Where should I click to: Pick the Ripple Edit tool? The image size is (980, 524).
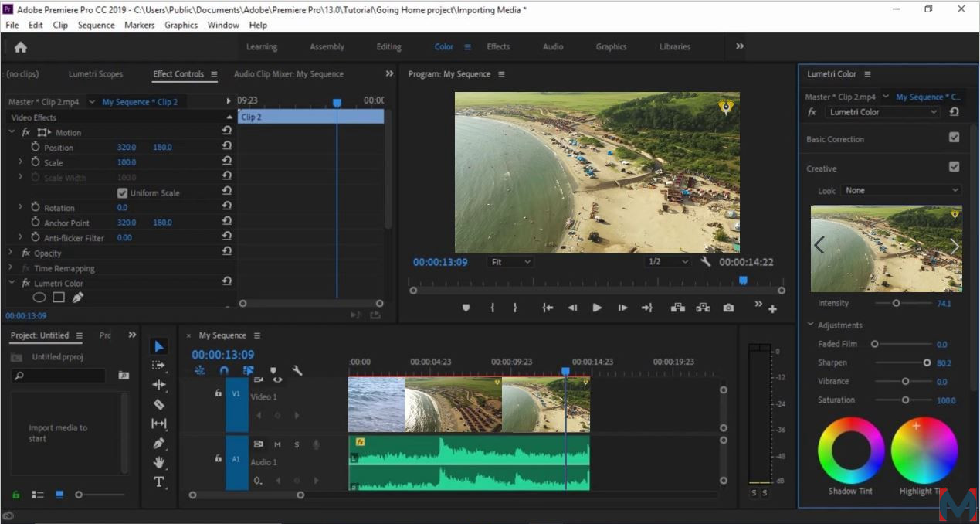click(158, 385)
